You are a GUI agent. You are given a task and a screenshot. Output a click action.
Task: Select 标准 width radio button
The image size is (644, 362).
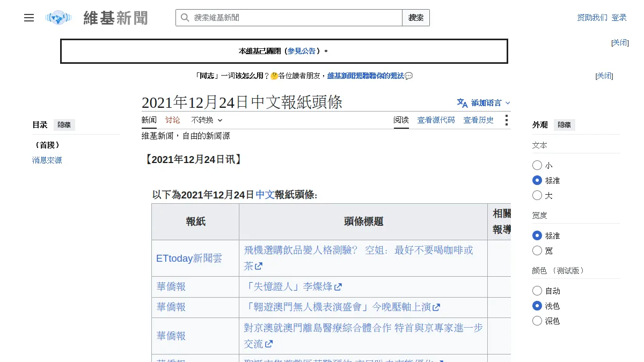[x=537, y=235]
